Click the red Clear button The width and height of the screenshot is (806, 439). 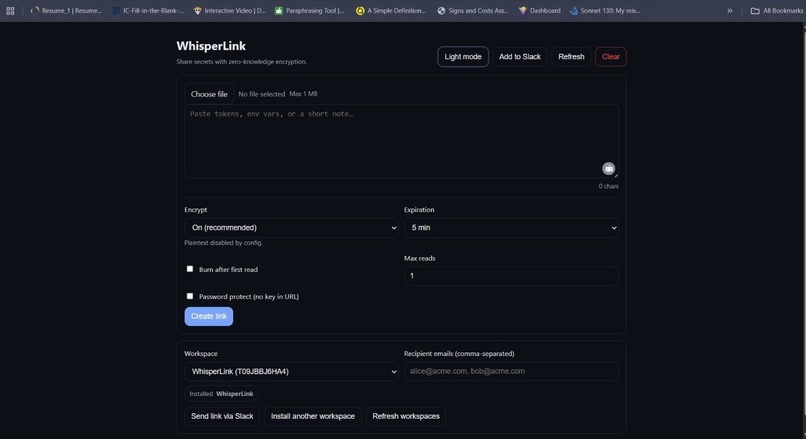click(611, 57)
